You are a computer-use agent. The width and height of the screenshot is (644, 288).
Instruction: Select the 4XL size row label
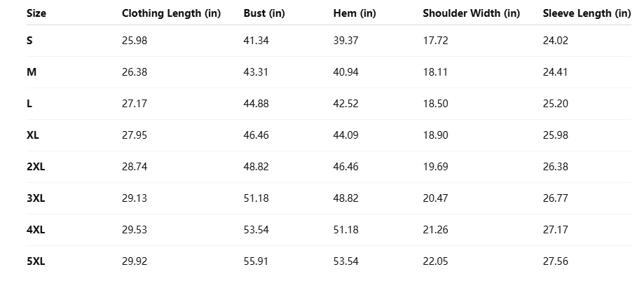[36, 230]
